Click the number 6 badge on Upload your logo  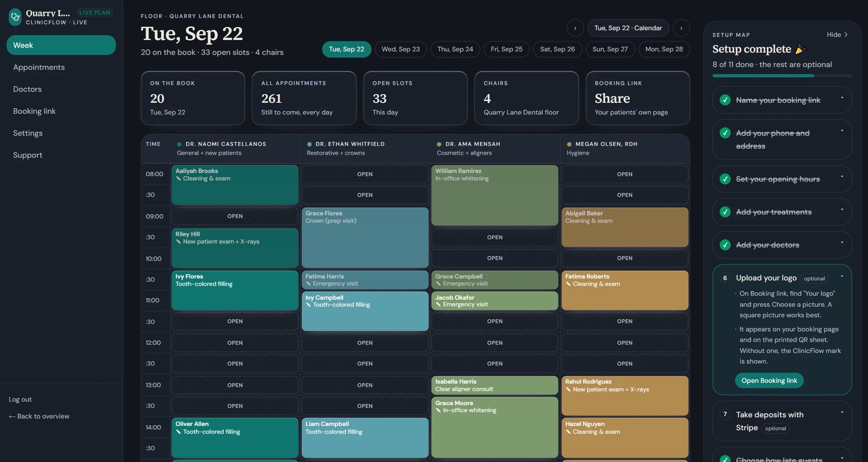[x=725, y=278]
